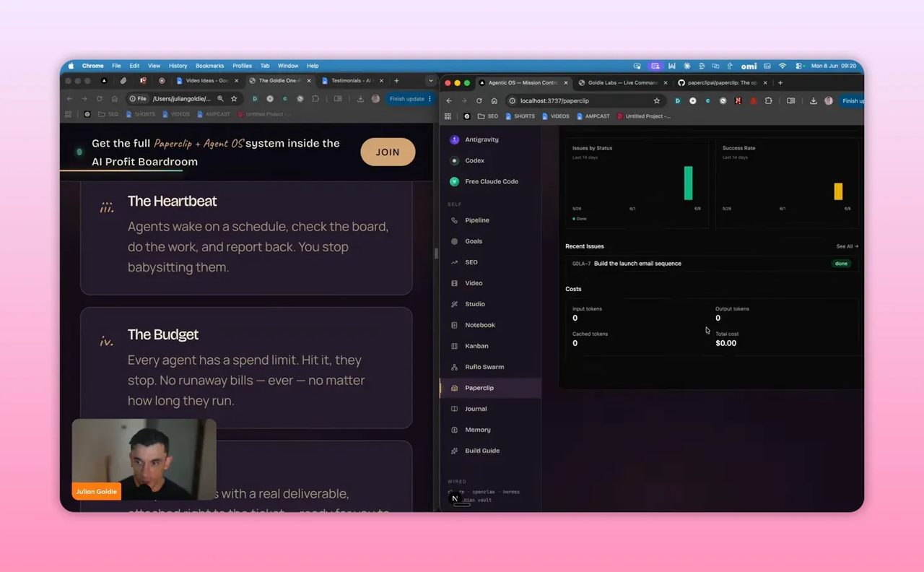The image size is (924, 572).
Task: Open the Bookmarks menu in the menu bar
Action: point(210,66)
